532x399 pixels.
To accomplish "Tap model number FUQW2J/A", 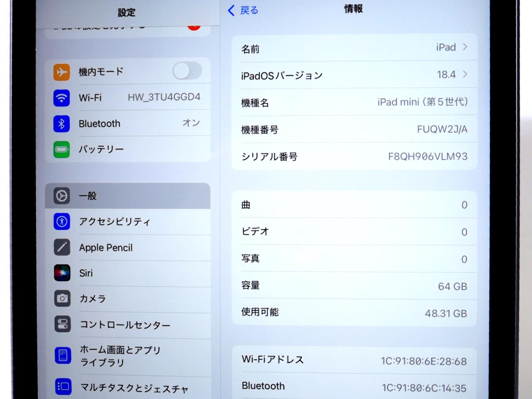I will pos(442,129).
